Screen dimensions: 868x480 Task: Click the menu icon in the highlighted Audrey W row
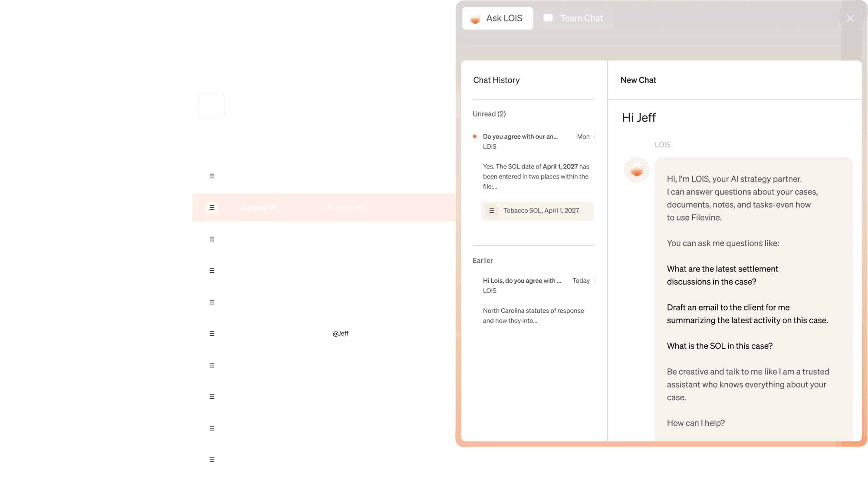click(x=212, y=208)
